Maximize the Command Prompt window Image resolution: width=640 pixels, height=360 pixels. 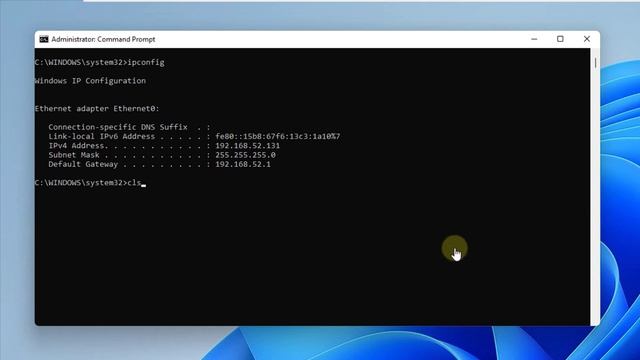(560, 39)
